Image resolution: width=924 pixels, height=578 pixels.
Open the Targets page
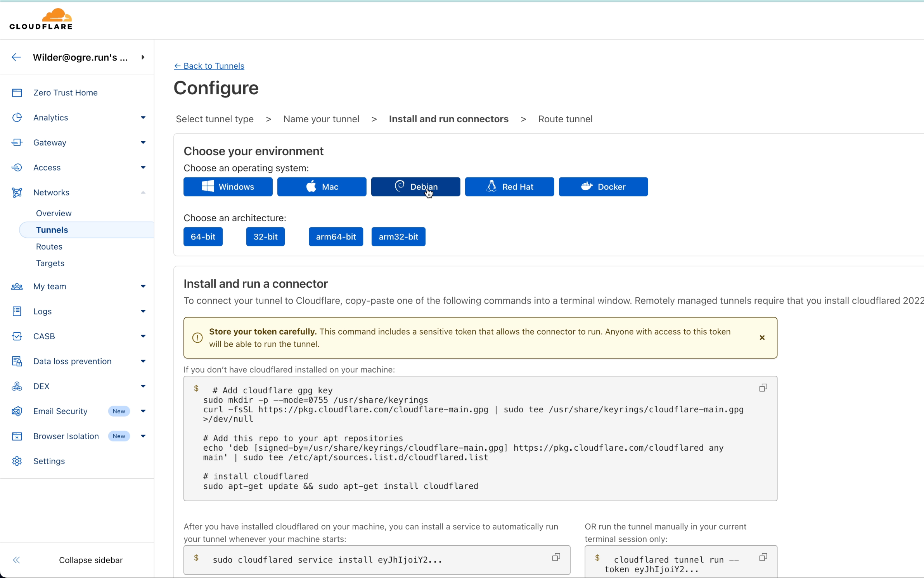[x=50, y=263]
